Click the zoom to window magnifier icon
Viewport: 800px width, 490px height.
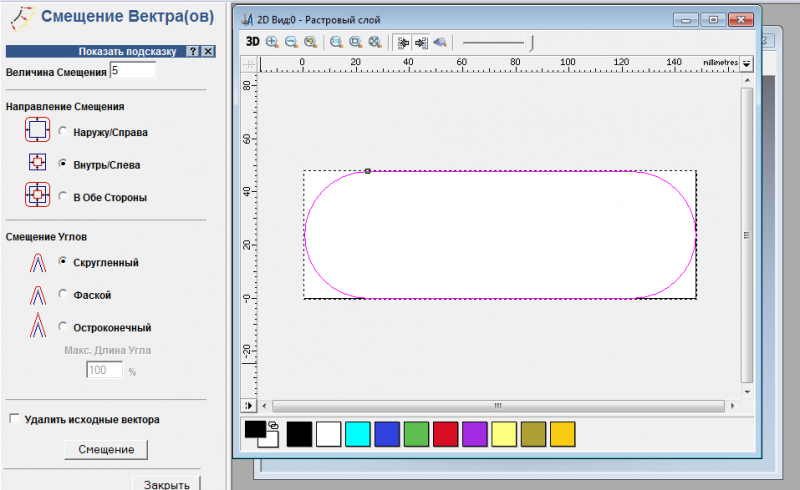click(356, 42)
